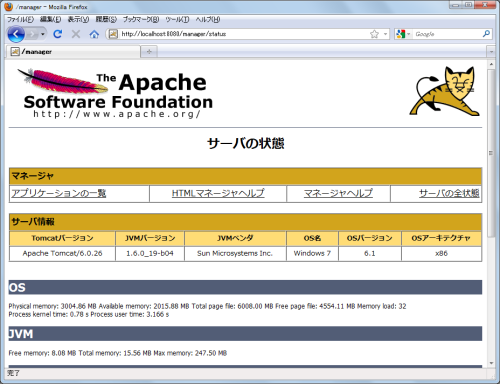Click the JVM section heading bar
Viewport: 500px width, 384px height.
pos(245,334)
